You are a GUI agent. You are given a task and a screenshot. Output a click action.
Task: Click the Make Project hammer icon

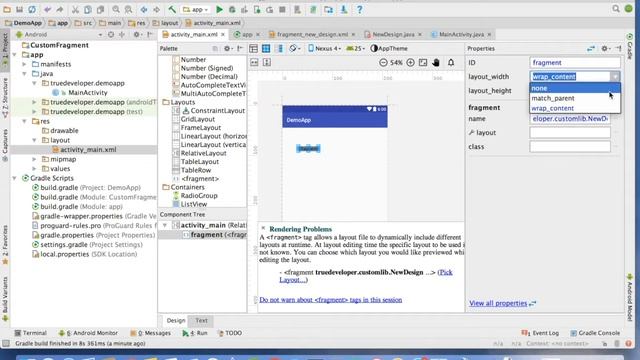point(172,9)
